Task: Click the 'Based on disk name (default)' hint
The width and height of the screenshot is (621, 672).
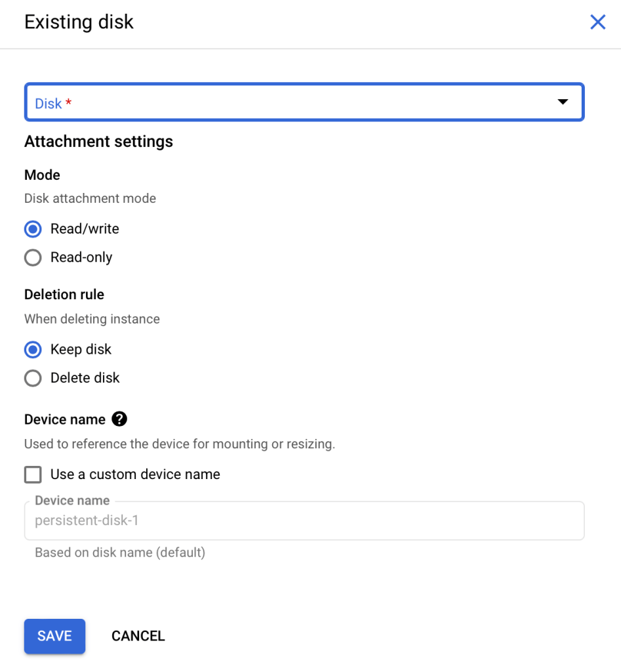Action: click(x=120, y=553)
